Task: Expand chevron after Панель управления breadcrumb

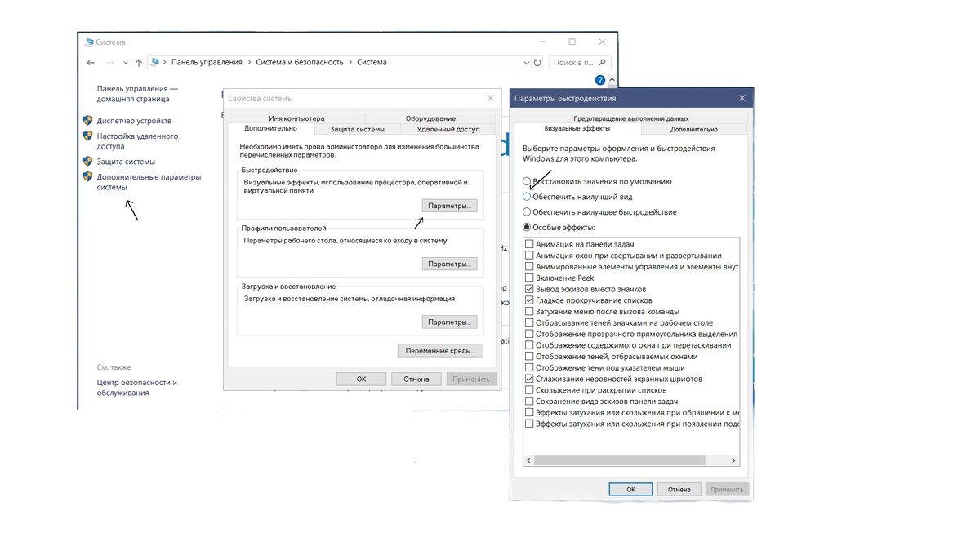Action: 249,62
